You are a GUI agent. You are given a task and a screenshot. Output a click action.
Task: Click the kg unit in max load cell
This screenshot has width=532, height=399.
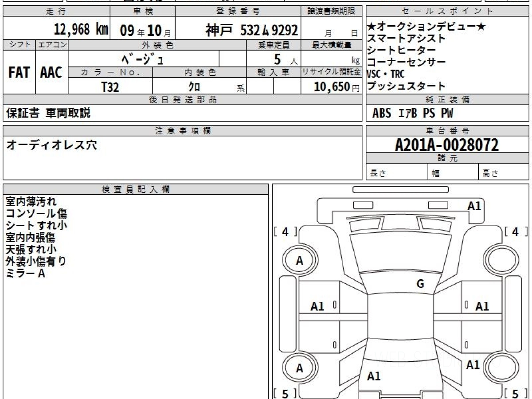click(356, 61)
